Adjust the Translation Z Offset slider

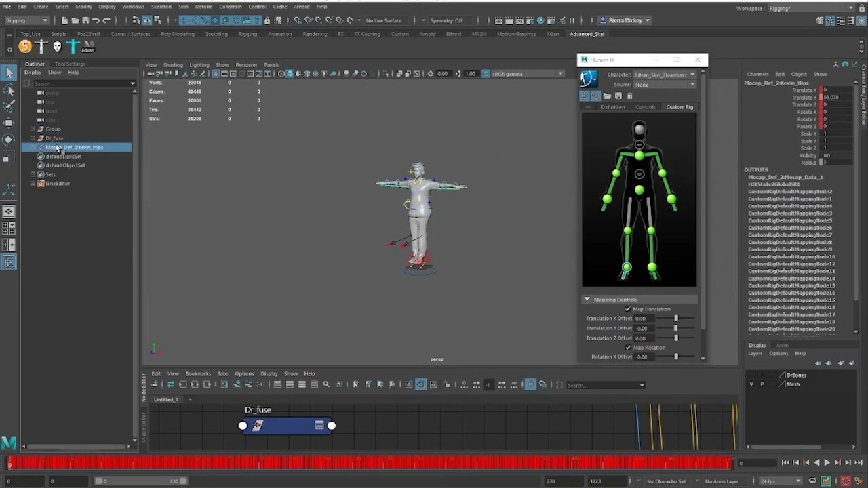pyautogui.click(x=675, y=338)
